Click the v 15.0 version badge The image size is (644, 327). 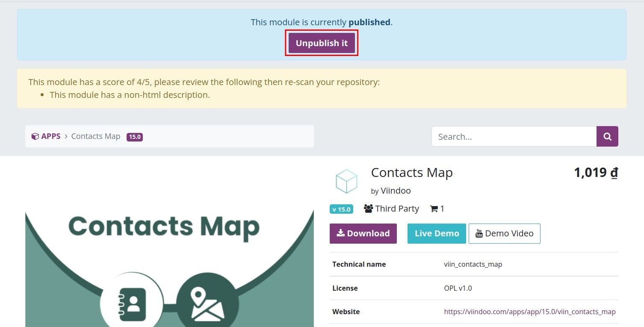[341, 209]
